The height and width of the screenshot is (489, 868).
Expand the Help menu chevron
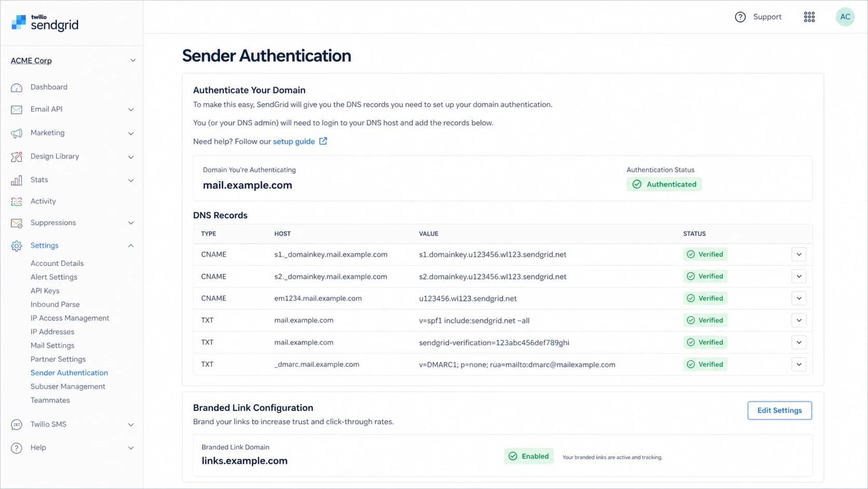(x=131, y=448)
